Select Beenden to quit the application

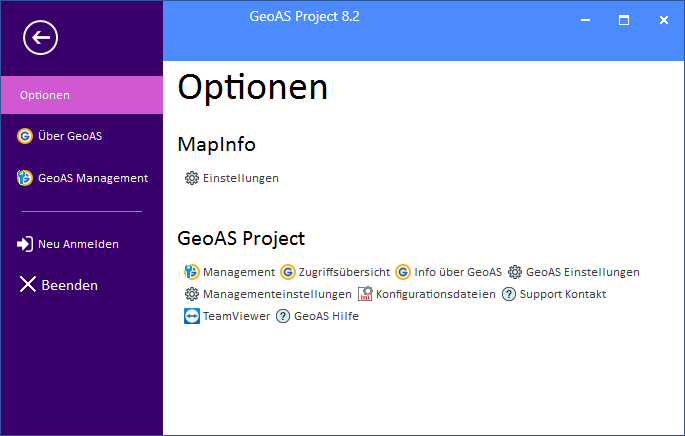(69, 285)
